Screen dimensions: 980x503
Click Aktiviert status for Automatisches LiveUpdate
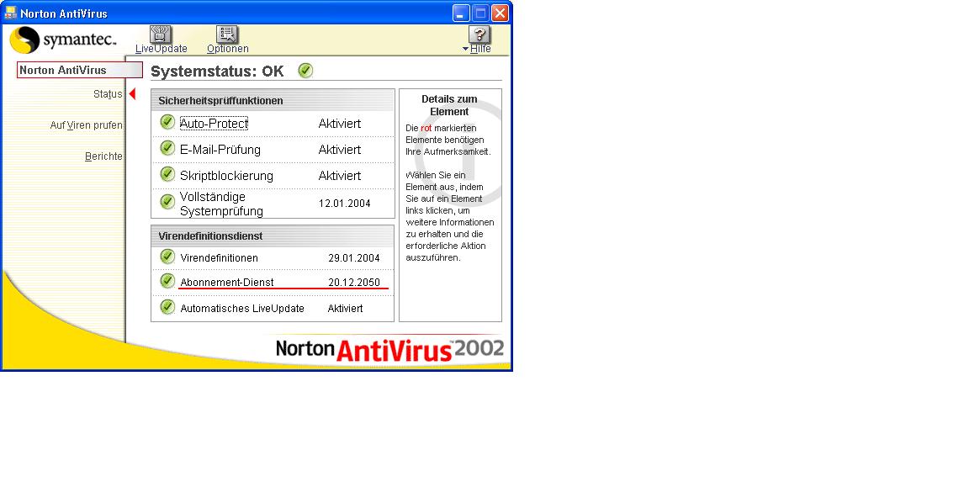[x=345, y=308]
